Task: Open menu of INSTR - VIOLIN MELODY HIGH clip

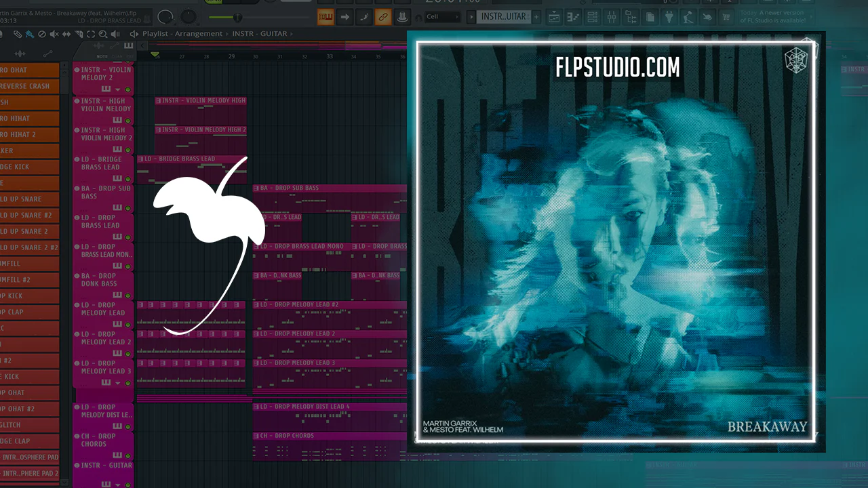Action: (x=159, y=100)
